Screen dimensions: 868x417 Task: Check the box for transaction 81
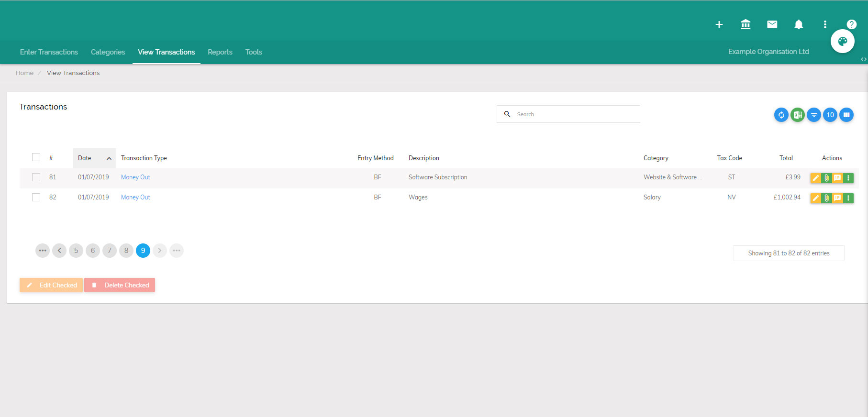coord(36,177)
